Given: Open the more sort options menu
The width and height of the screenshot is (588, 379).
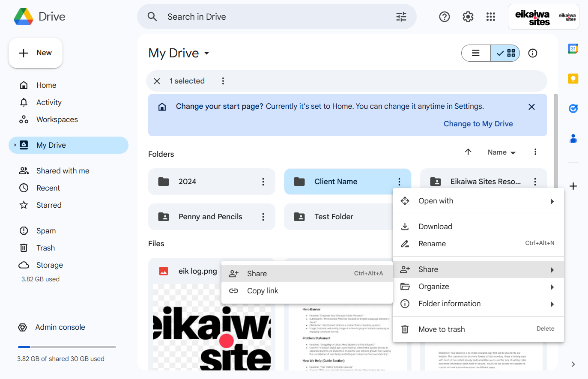Looking at the screenshot, I should pyautogui.click(x=535, y=152).
